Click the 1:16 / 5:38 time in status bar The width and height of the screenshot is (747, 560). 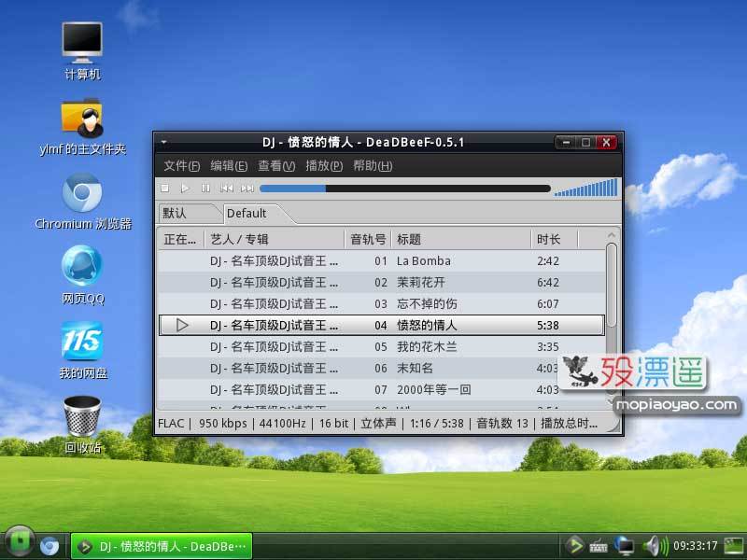tap(436, 424)
